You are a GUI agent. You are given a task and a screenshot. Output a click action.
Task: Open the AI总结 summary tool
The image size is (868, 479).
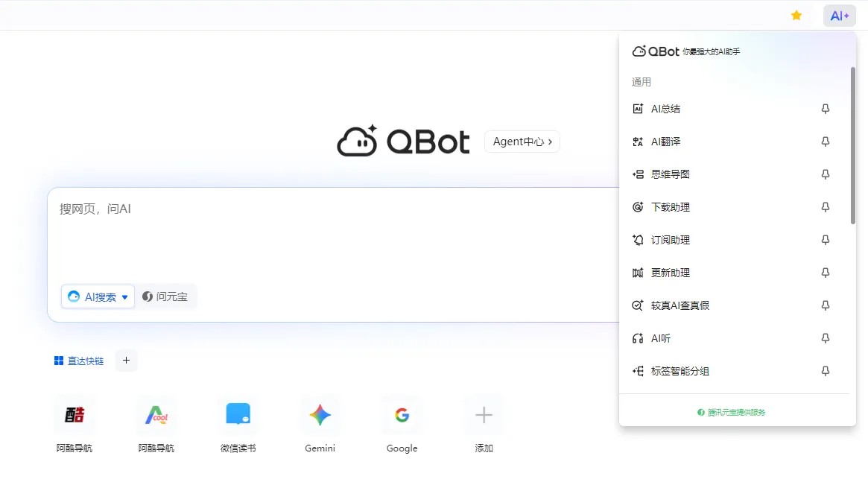(x=665, y=108)
